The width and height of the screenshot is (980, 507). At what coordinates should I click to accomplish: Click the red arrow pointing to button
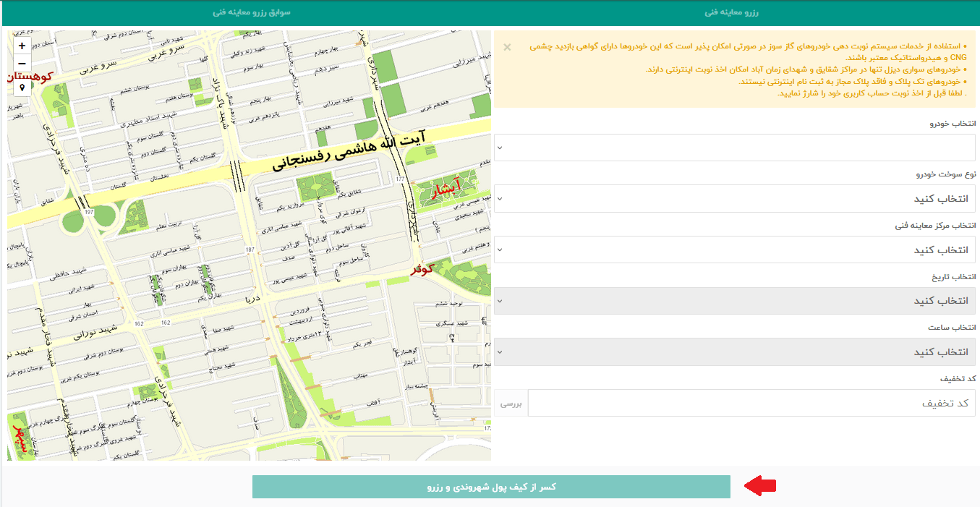tap(761, 487)
